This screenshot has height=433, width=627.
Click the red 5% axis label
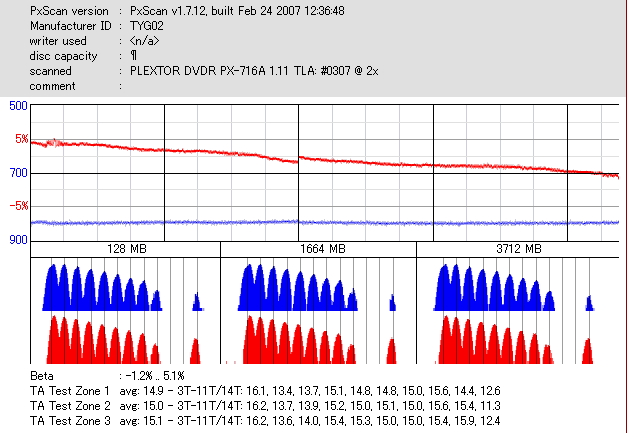22,139
